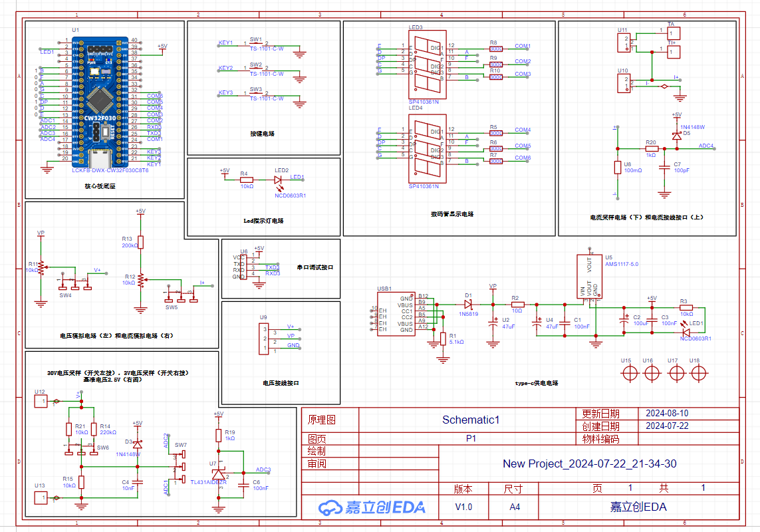Select the USB1 Type-C connector symbol

coord(396,314)
